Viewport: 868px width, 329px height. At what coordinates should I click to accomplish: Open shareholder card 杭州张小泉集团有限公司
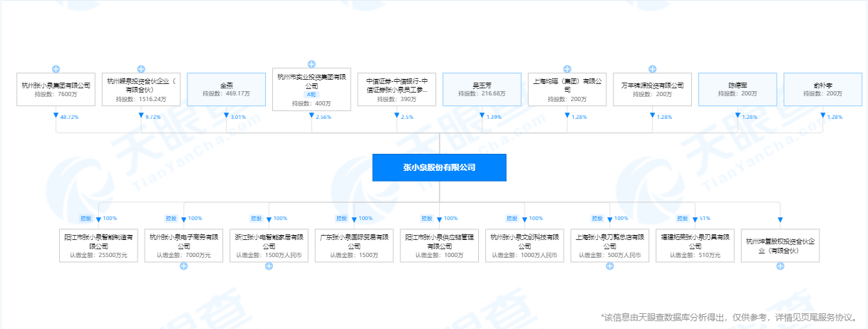coord(56,89)
